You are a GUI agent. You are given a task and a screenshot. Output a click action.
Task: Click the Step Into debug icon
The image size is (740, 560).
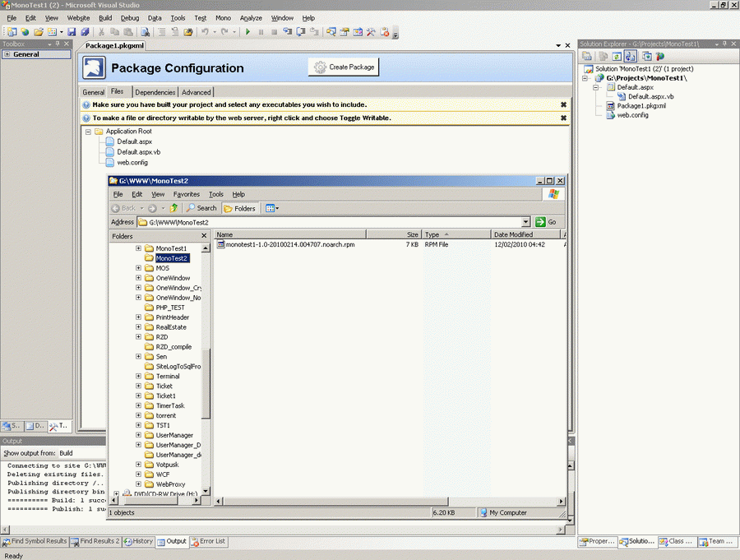(x=288, y=31)
